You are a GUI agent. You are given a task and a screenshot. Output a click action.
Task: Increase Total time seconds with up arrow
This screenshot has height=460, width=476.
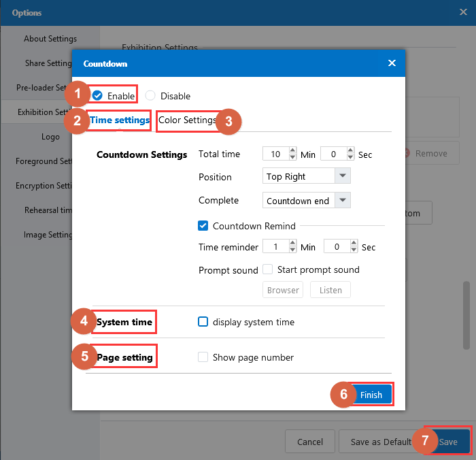point(350,150)
